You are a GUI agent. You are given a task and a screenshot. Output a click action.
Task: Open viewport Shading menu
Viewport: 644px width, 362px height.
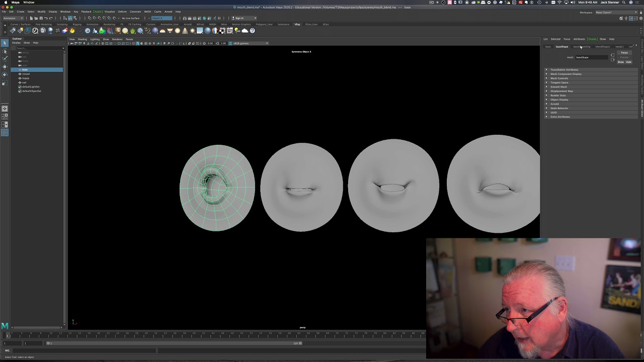pyautogui.click(x=83, y=39)
